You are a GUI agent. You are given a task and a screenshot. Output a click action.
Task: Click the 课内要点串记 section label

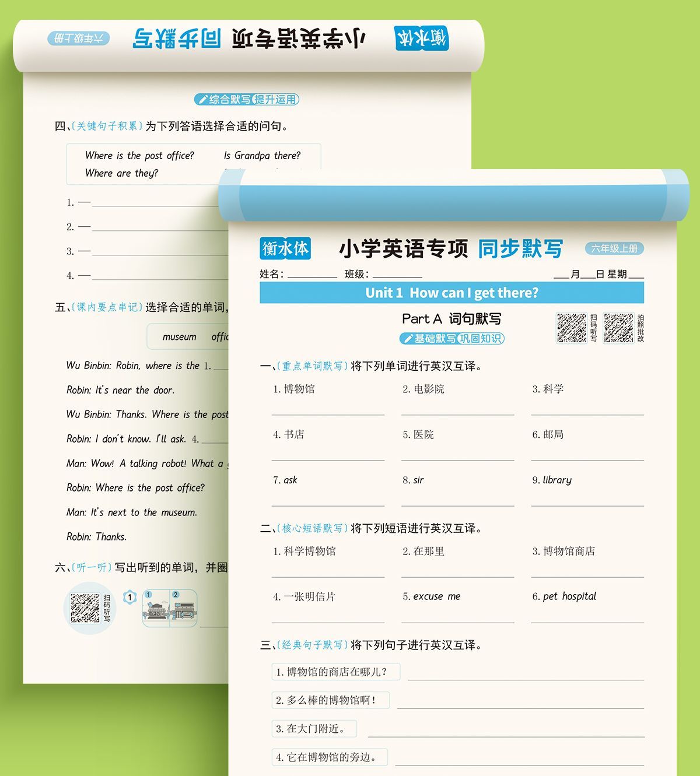coord(107,307)
